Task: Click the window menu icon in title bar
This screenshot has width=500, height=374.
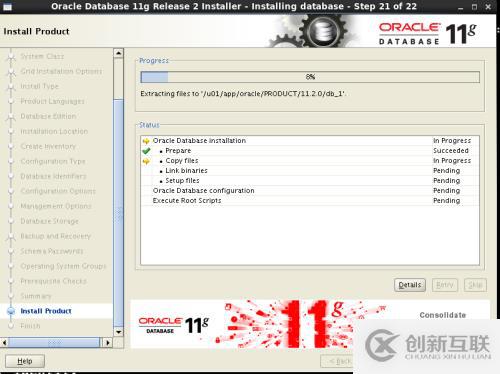Action: (7, 7)
